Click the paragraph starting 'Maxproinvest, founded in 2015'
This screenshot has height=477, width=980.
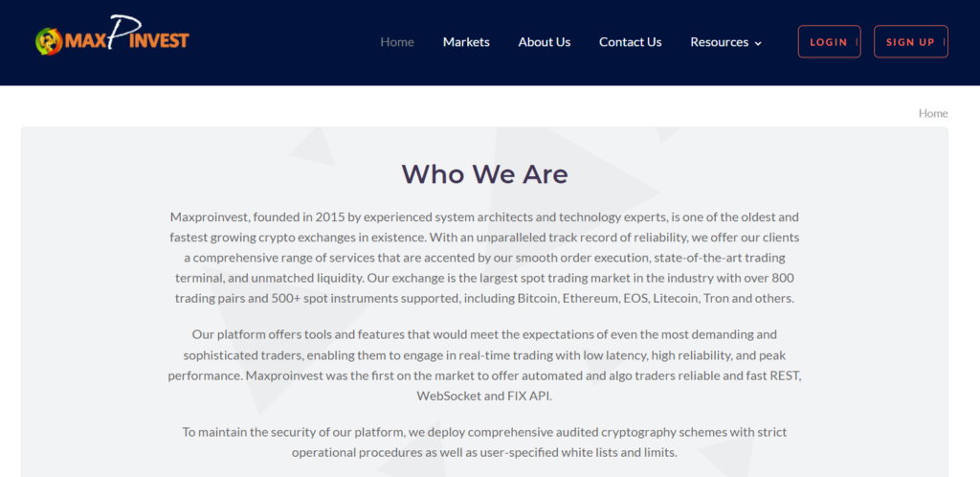pos(484,258)
